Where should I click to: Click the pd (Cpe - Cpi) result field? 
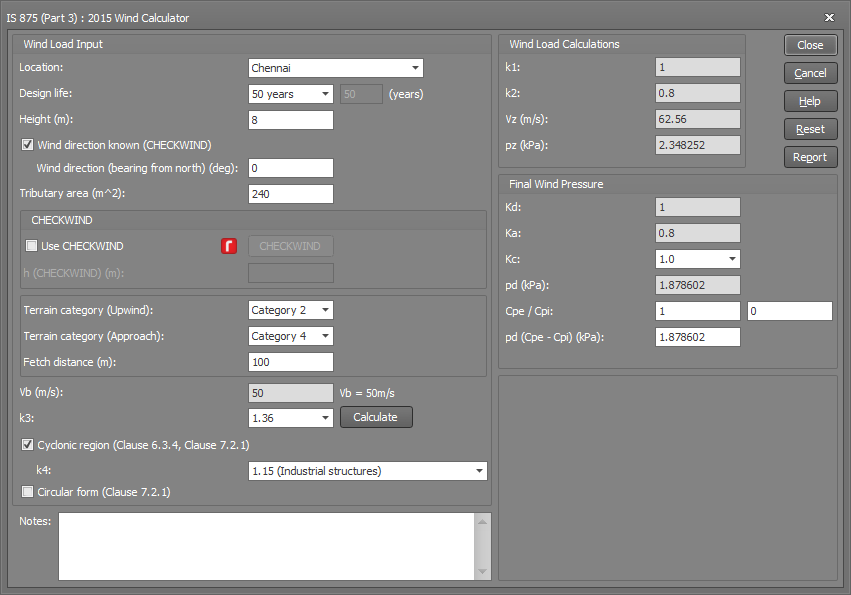tap(697, 337)
